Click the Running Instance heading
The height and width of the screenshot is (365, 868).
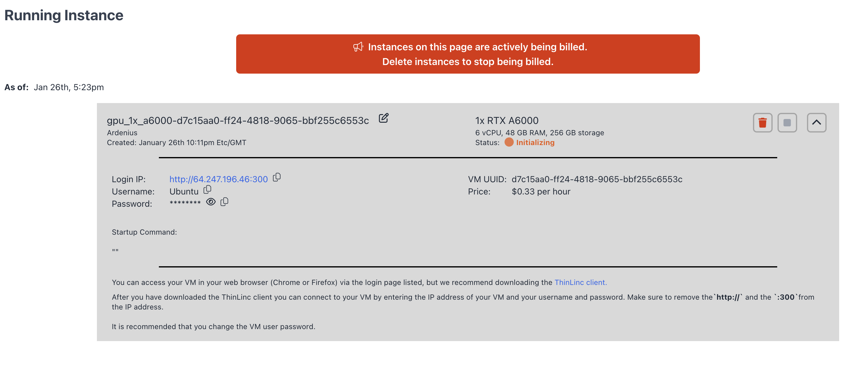pos(64,16)
